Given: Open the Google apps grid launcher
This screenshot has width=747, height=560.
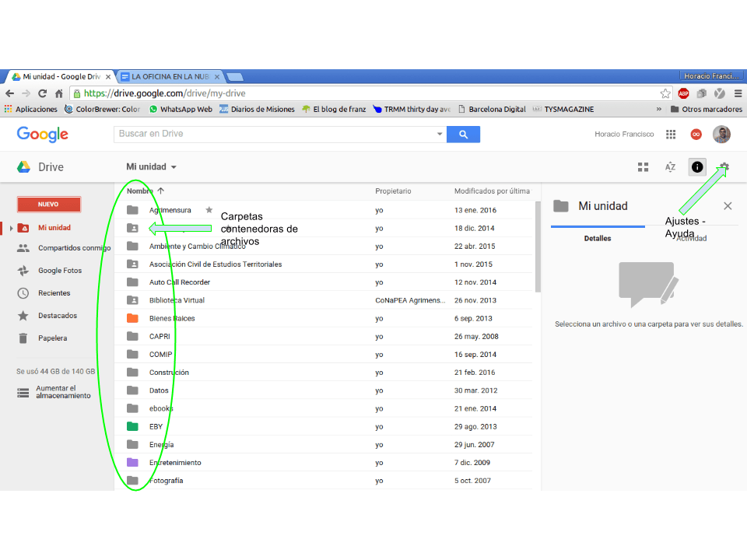Looking at the screenshot, I should (x=671, y=135).
